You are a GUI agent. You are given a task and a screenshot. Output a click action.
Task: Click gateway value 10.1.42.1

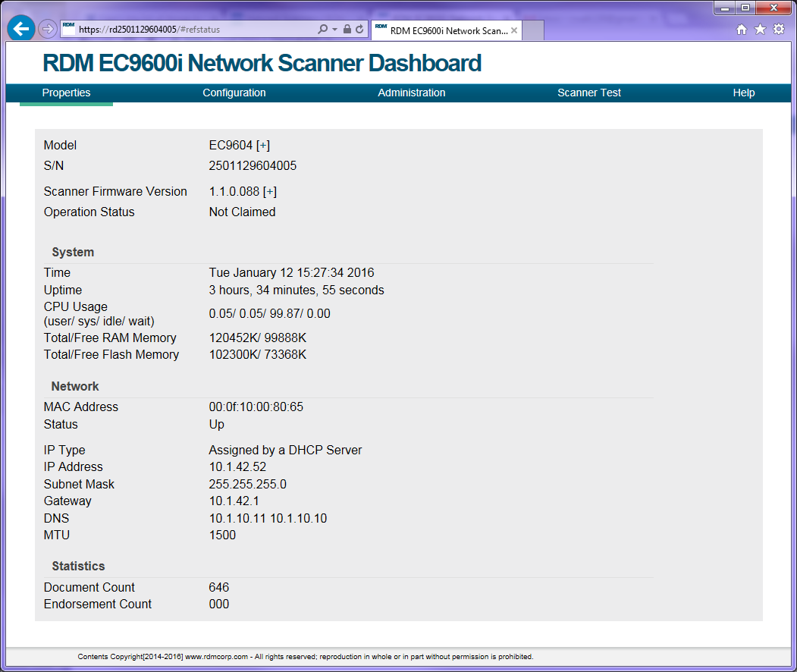click(234, 501)
